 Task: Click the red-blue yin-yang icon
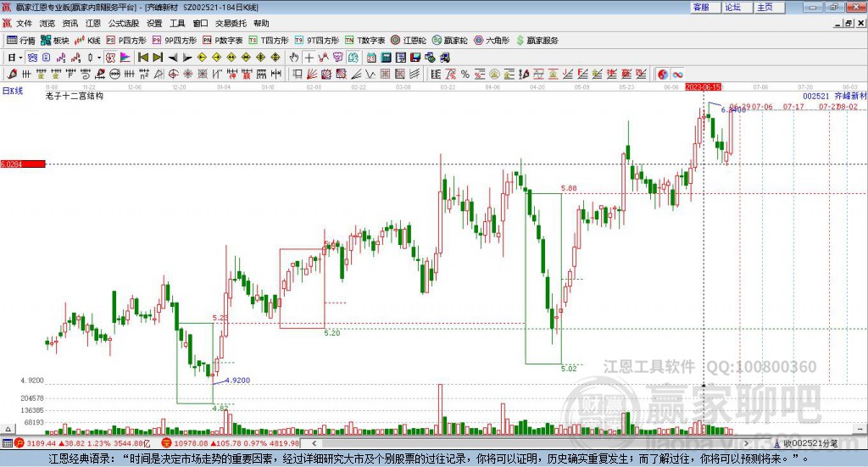pyautogui.click(x=663, y=74)
